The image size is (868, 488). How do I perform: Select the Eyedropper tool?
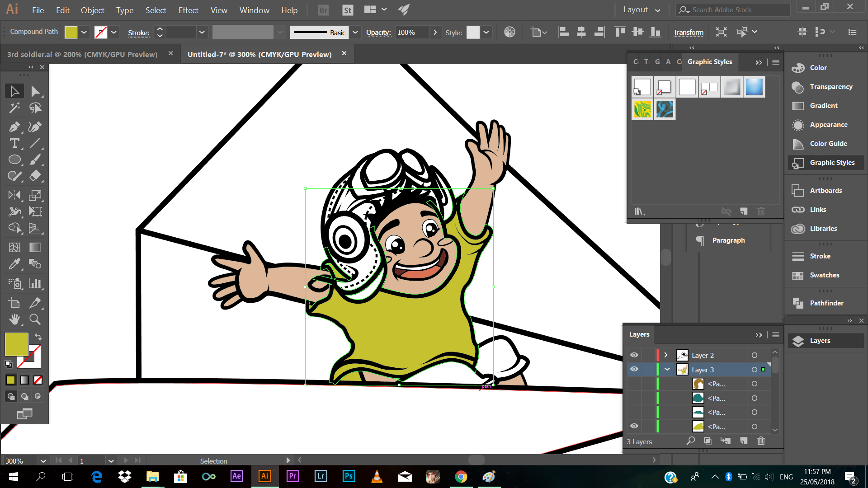click(14, 263)
